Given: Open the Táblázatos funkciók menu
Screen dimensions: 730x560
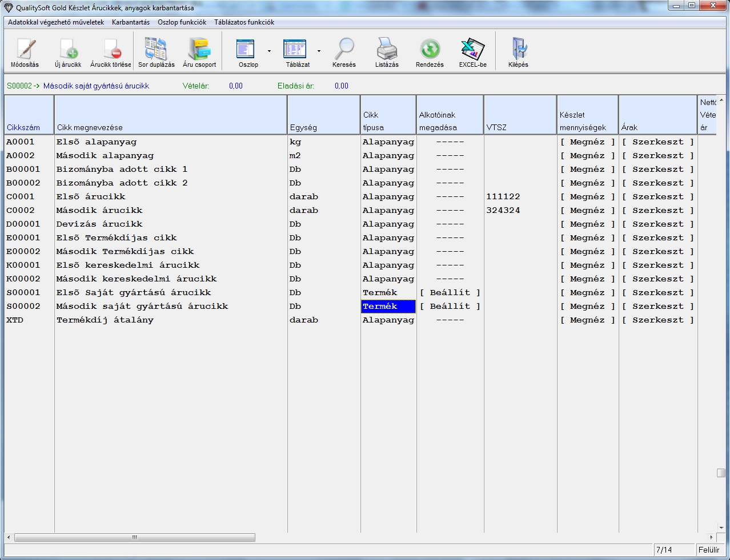Looking at the screenshot, I should tap(244, 22).
